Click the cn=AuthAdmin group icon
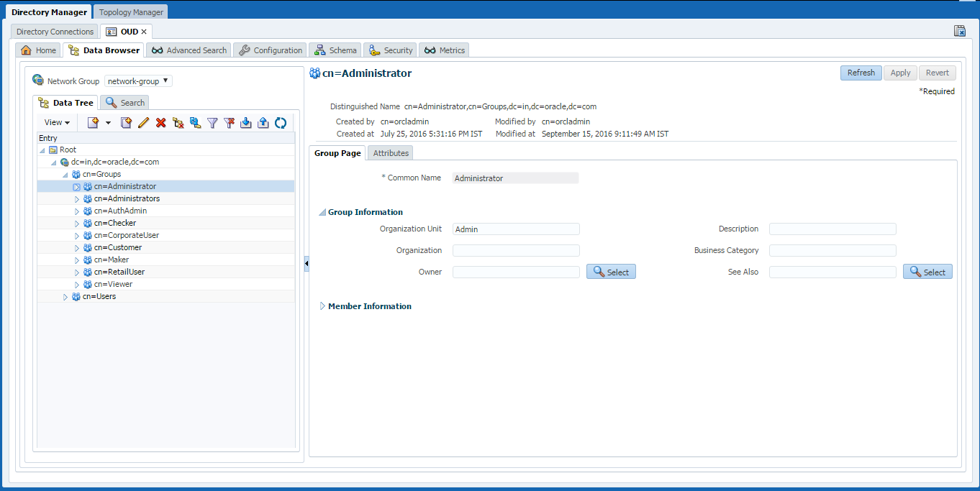 [88, 211]
